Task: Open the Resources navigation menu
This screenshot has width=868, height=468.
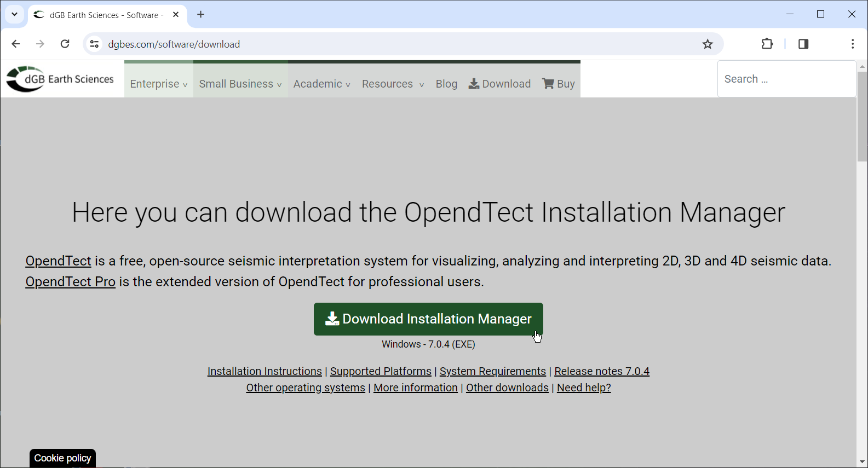Action: click(x=393, y=84)
